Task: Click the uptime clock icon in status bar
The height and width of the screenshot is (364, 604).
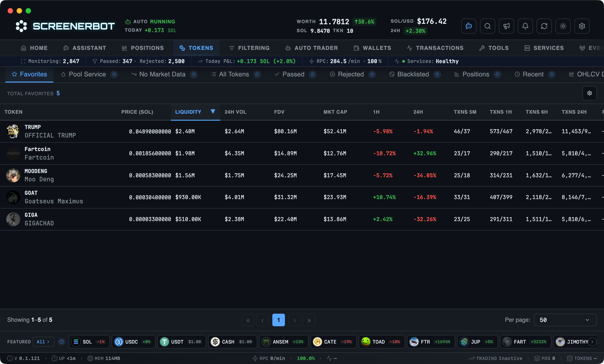Action: pos(54,358)
